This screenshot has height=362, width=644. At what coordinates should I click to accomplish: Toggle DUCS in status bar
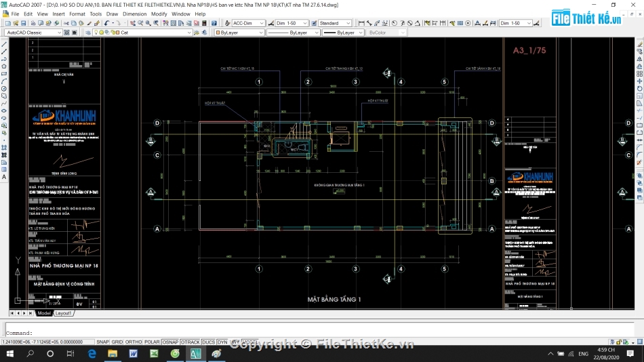click(x=208, y=342)
